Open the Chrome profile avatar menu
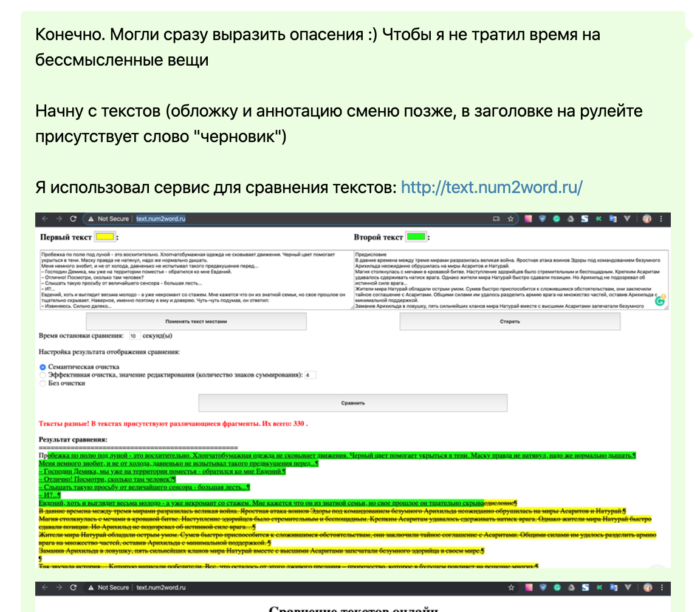700x612 pixels. (x=647, y=219)
